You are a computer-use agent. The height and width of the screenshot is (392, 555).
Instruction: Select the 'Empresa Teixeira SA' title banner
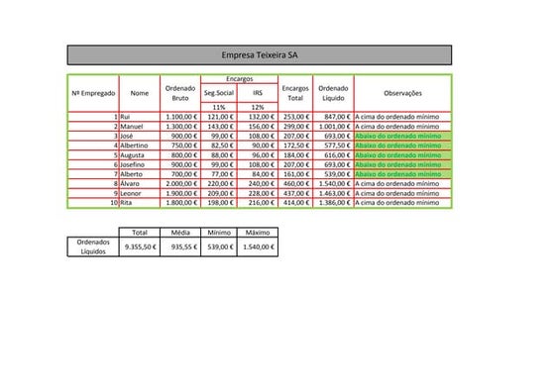tap(260, 55)
